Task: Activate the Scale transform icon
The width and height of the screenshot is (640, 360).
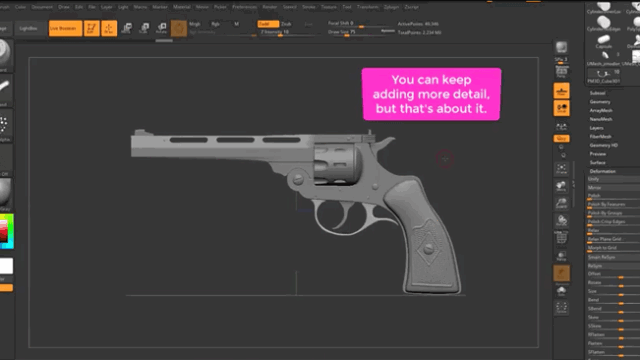Action: (x=144, y=28)
